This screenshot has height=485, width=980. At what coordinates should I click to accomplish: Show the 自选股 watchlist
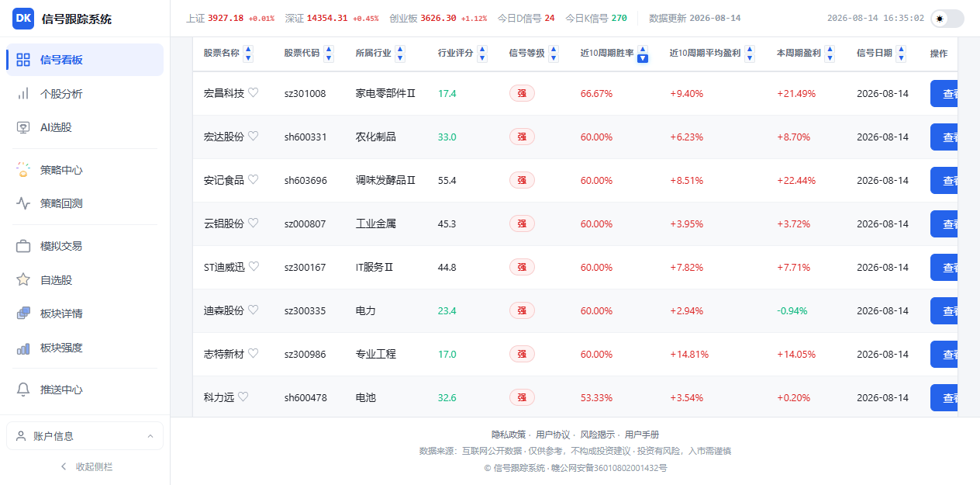pos(85,280)
